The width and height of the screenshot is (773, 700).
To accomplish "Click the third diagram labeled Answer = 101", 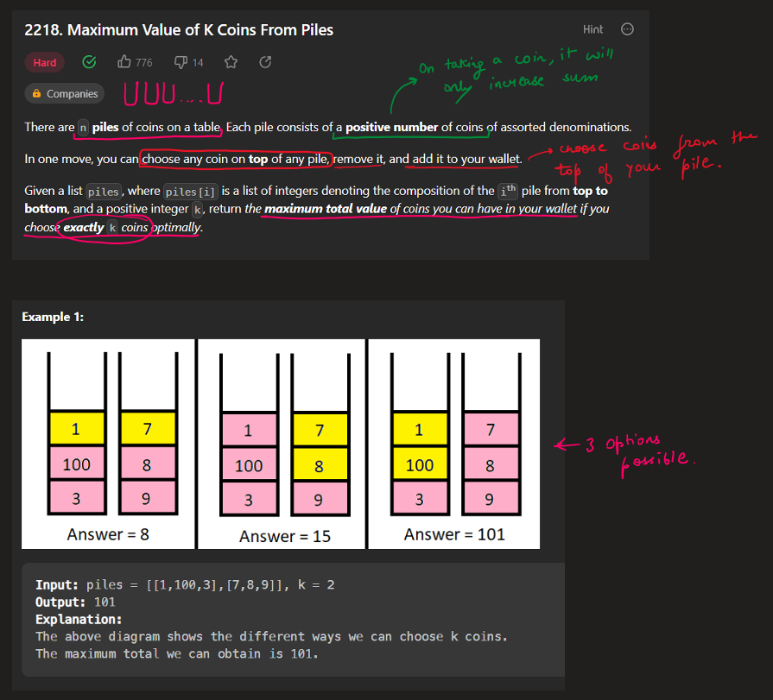I will (454, 445).
